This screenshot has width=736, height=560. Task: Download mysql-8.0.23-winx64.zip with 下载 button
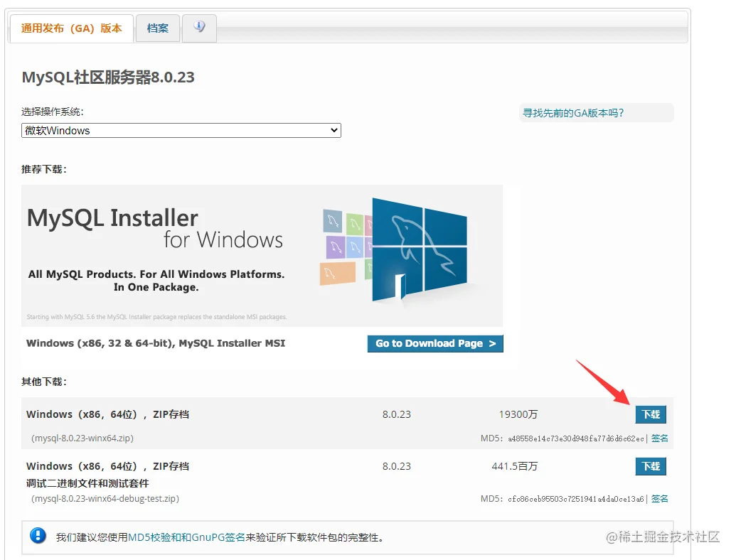[x=651, y=414]
